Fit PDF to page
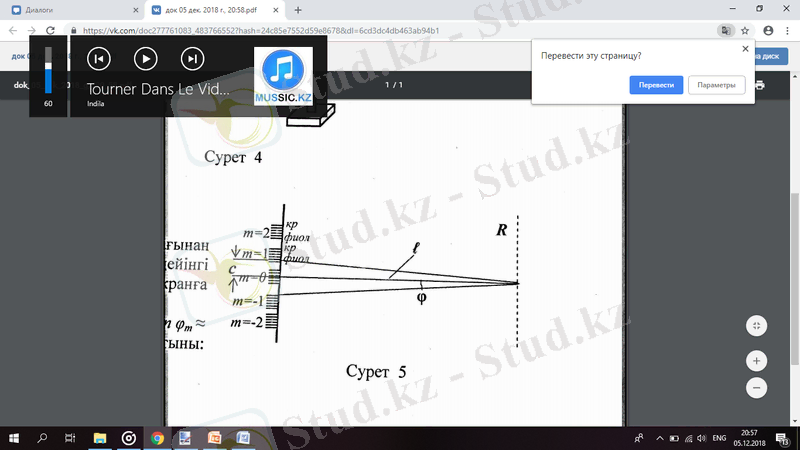Image resolution: width=800 pixels, height=450 pixels. 756,326
